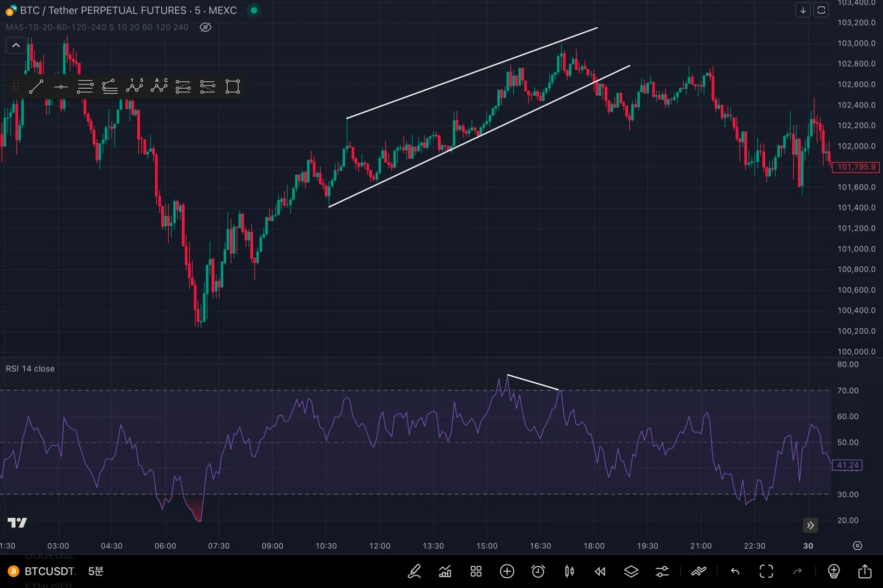The width and height of the screenshot is (883, 588).
Task: Open chart settings sliders icon
Action: [662, 571]
